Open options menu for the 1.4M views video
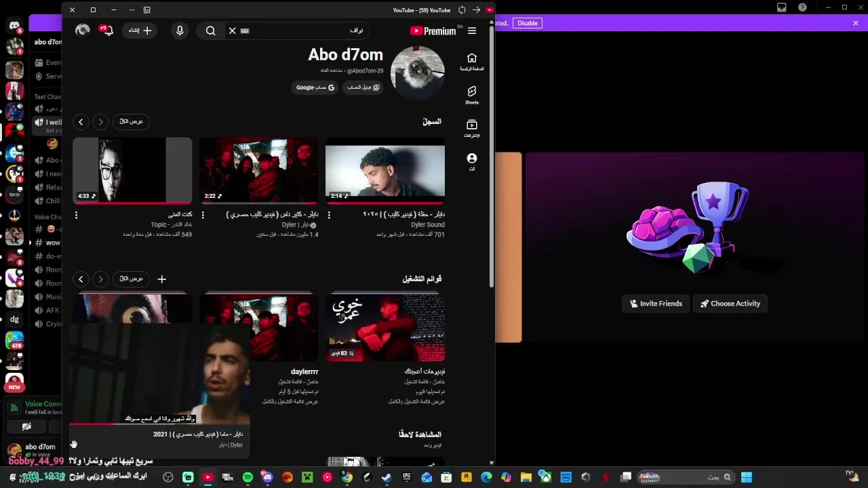 tap(203, 215)
